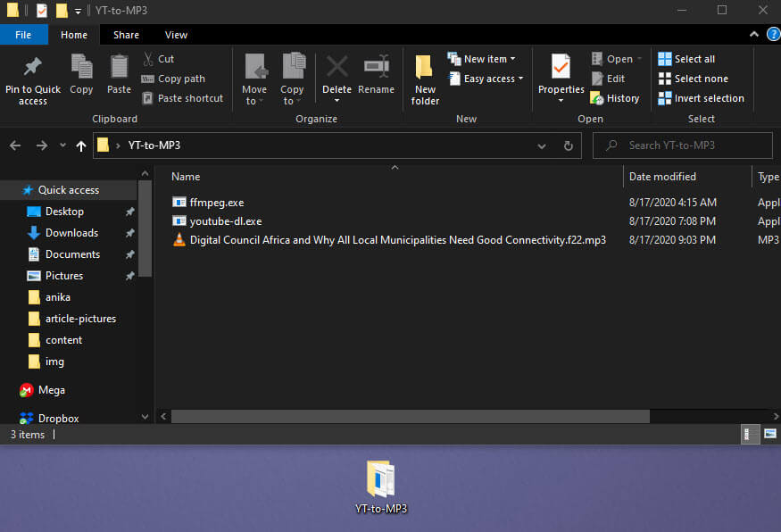The width and height of the screenshot is (781, 532).
Task: Click the Paste clipboard icon
Action: pyautogui.click(x=119, y=68)
